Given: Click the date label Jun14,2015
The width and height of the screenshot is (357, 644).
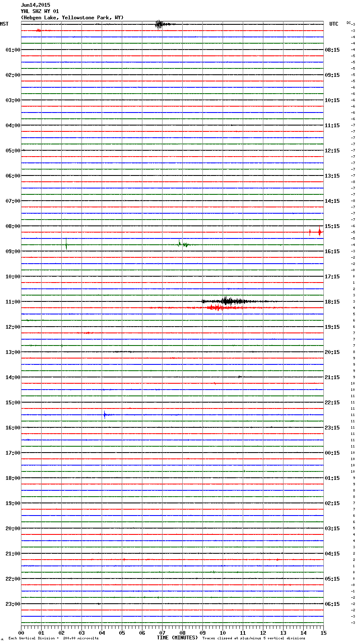Looking at the screenshot, I should click(36, 5).
